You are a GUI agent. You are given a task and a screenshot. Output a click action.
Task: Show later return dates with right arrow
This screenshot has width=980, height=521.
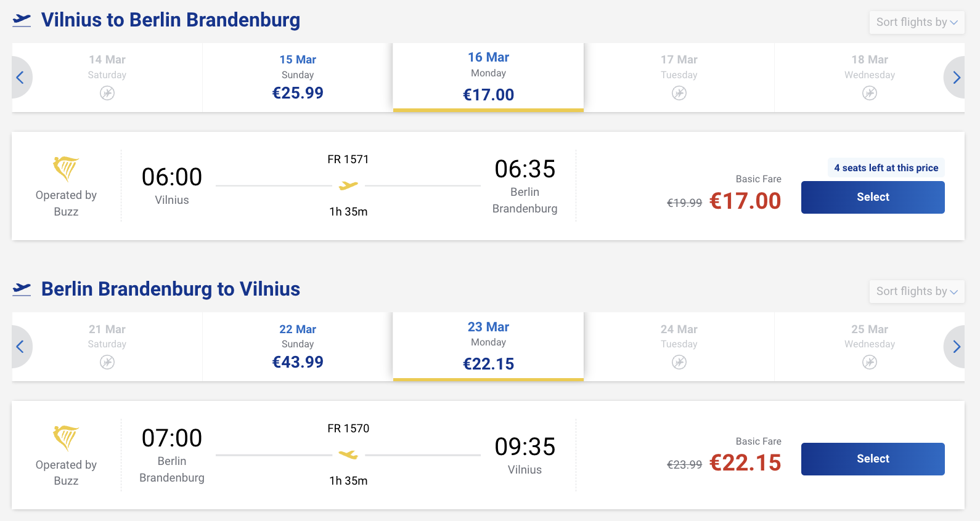click(x=956, y=347)
